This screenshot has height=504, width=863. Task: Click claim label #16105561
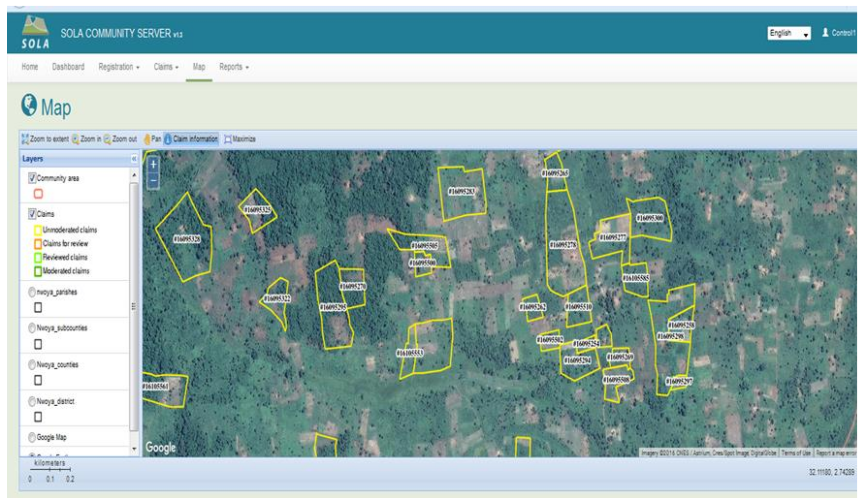(156, 386)
